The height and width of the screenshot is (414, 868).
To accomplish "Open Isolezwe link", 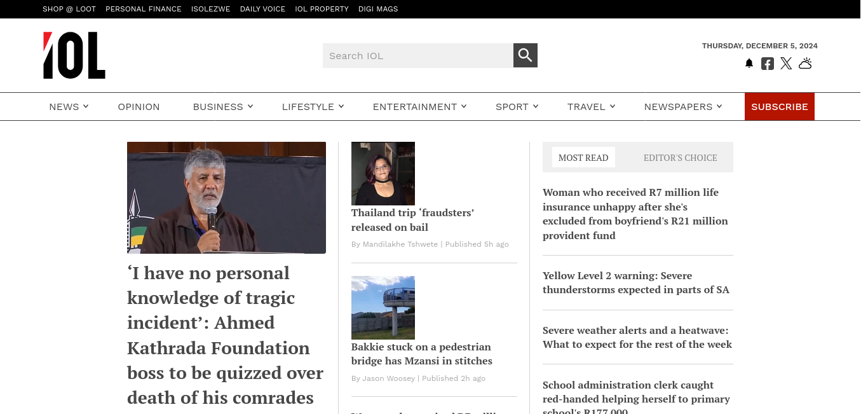I will 211,9.
